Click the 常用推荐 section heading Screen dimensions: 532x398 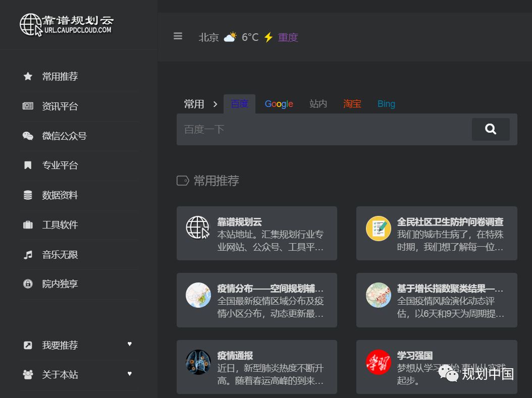pyautogui.click(x=216, y=181)
